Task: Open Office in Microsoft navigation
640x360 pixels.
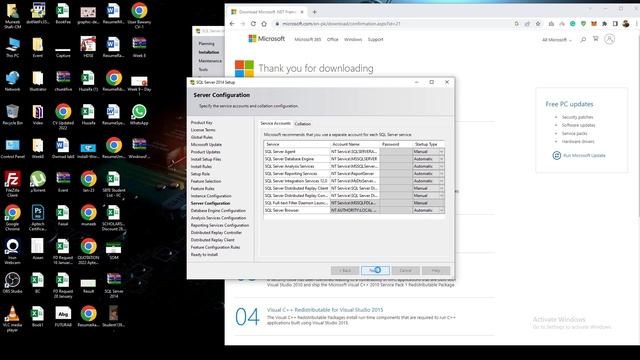Action: pos(333,40)
